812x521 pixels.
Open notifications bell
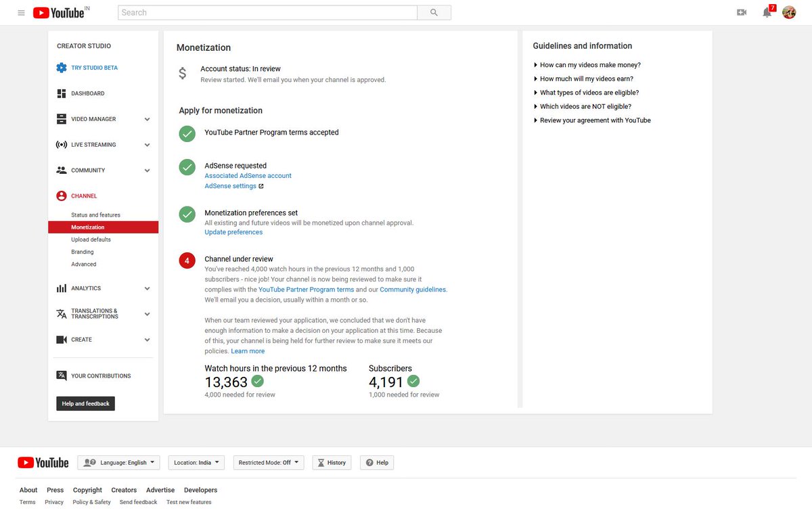click(767, 12)
